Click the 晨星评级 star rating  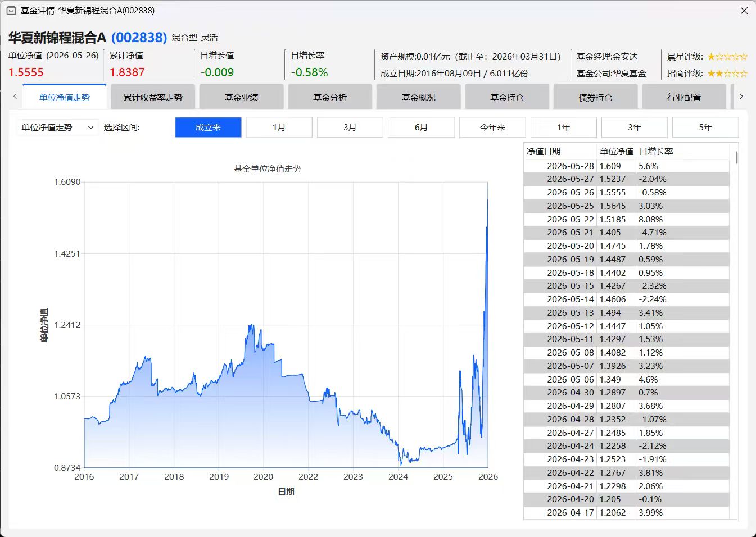click(727, 57)
